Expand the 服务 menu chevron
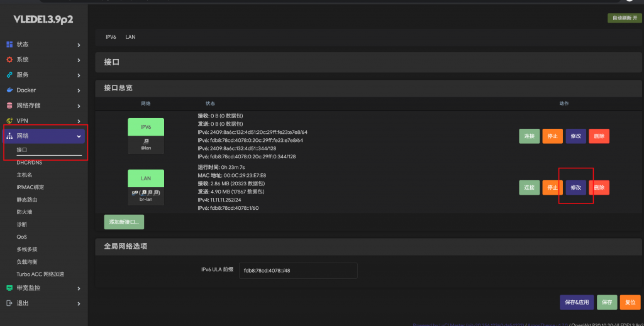Image resolution: width=644 pixels, height=326 pixels. pos(79,75)
